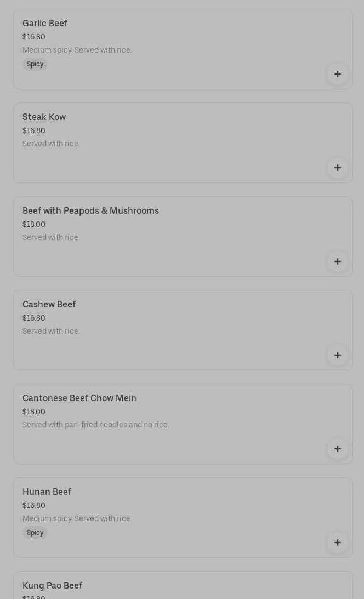Click the pan-fried noodles description text
The width and height of the screenshot is (364, 599).
click(x=96, y=425)
